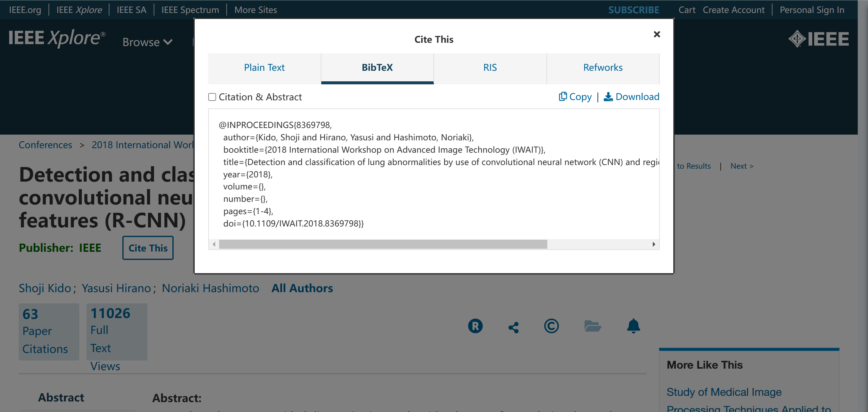Click the SUBSCRIBE link
Image resolution: width=868 pixels, height=412 pixels.
pyautogui.click(x=634, y=10)
